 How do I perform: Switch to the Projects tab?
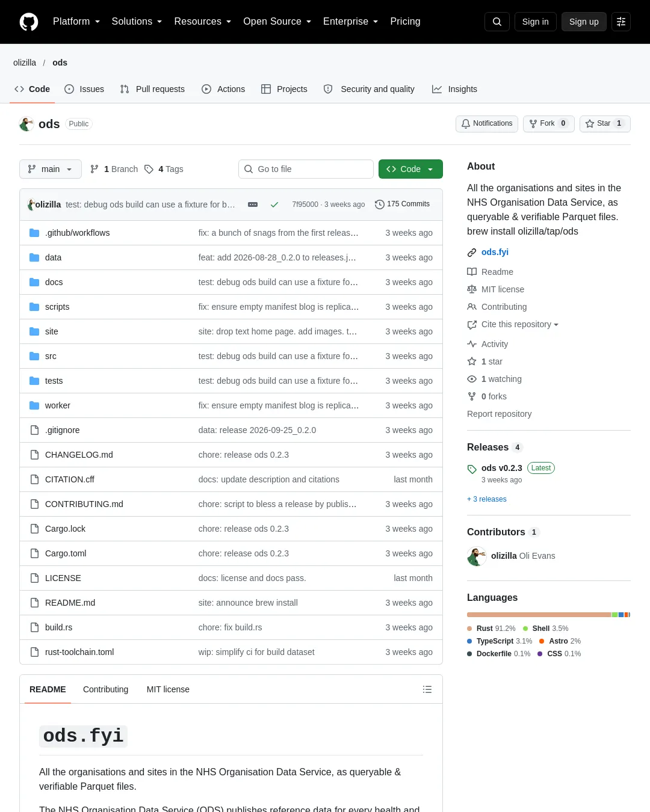(x=284, y=89)
